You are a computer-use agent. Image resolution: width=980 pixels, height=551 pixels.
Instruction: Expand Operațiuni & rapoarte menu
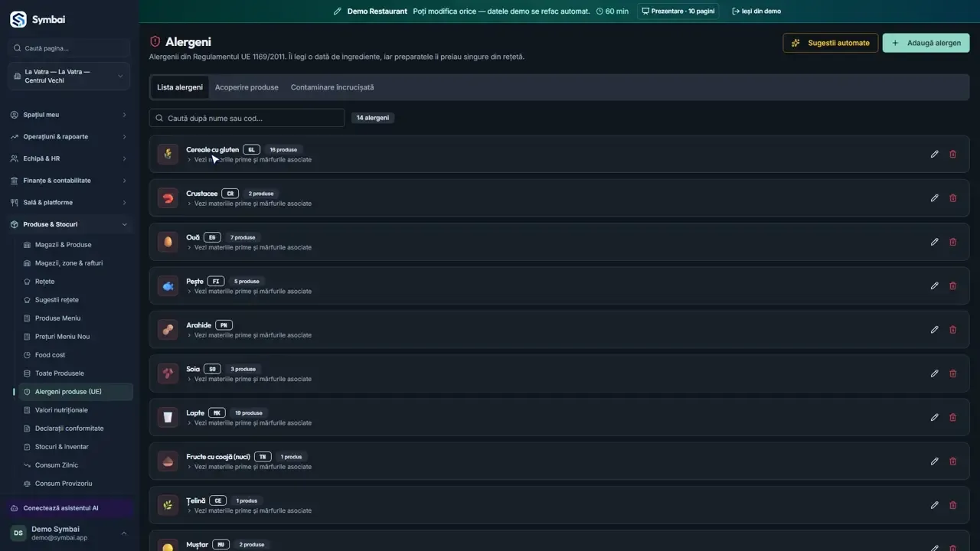pos(69,137)
